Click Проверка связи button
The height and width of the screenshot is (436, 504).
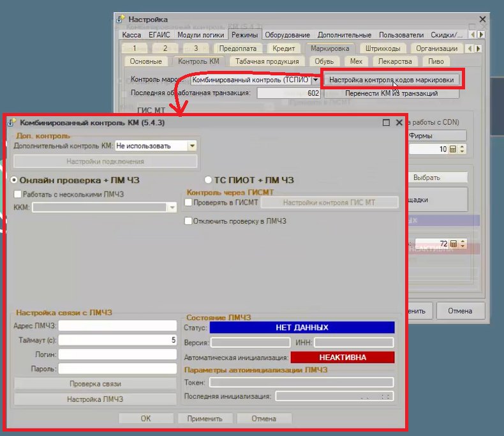coord(95,384)
